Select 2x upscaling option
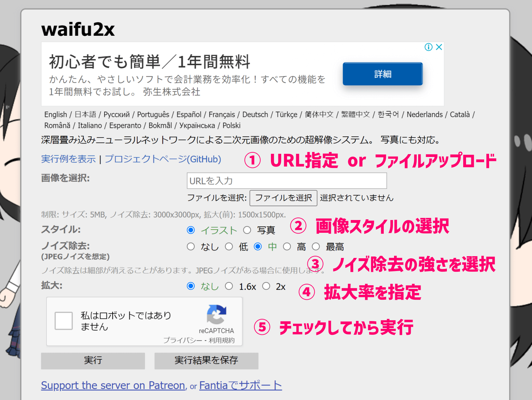532x400 pixels. (x=266, y=286)
